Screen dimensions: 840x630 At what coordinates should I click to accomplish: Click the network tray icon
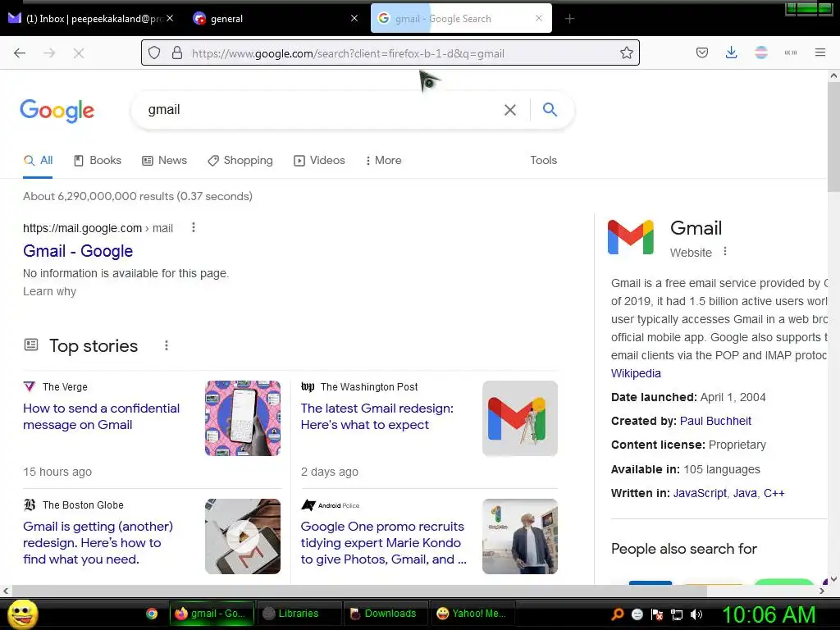tap(677, 614)
